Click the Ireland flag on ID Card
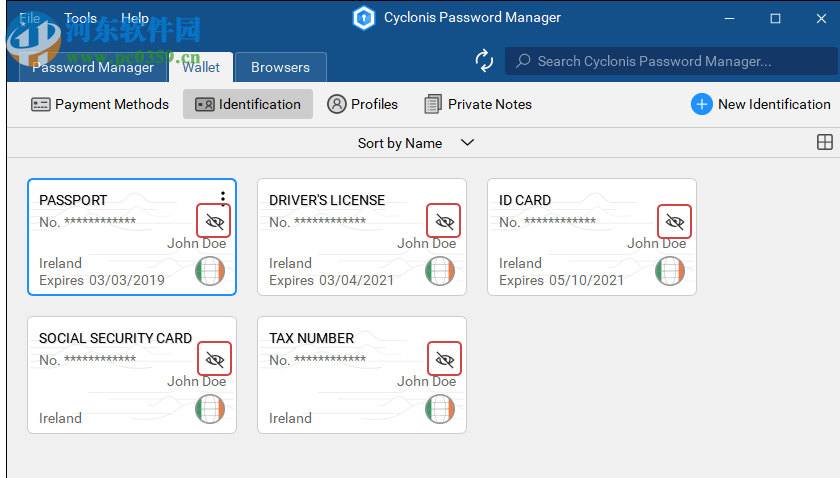Viewport: 840px width, 478px height. point(670,271)
